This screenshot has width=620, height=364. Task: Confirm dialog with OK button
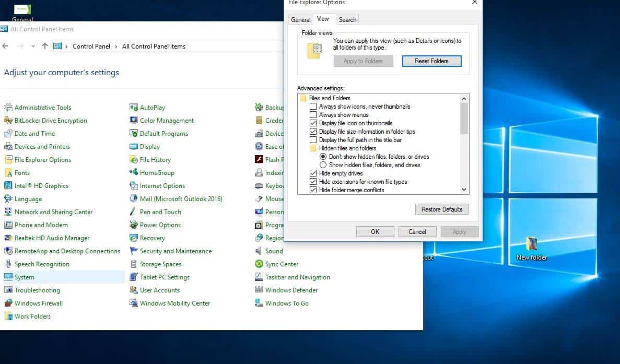[x=375, y=231]
